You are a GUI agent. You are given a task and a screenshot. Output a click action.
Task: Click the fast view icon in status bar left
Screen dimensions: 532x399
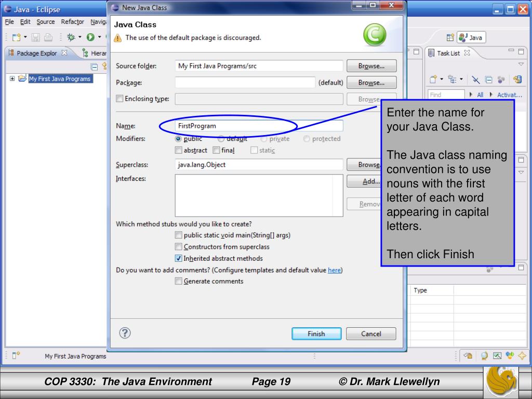[16, 355]
